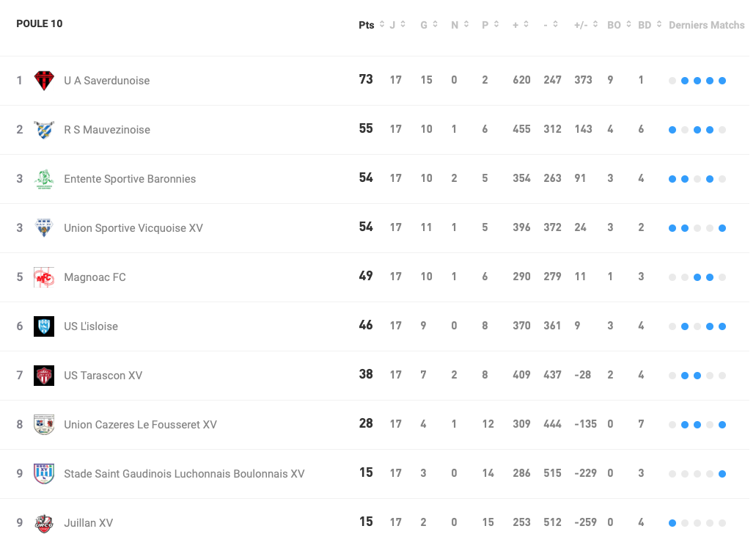Click the Juillan XV club logo
This screenshot has height=559, width=756.
(x=44, y=523)
